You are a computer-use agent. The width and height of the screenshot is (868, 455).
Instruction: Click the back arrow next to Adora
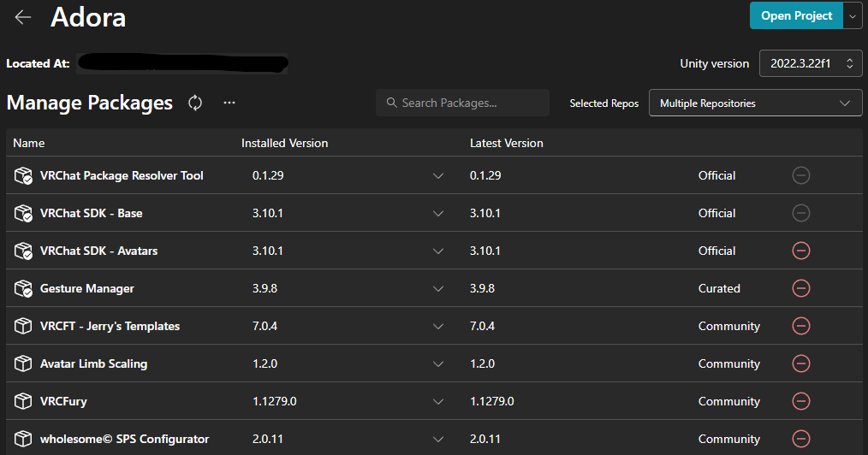[x=23, y=17]
